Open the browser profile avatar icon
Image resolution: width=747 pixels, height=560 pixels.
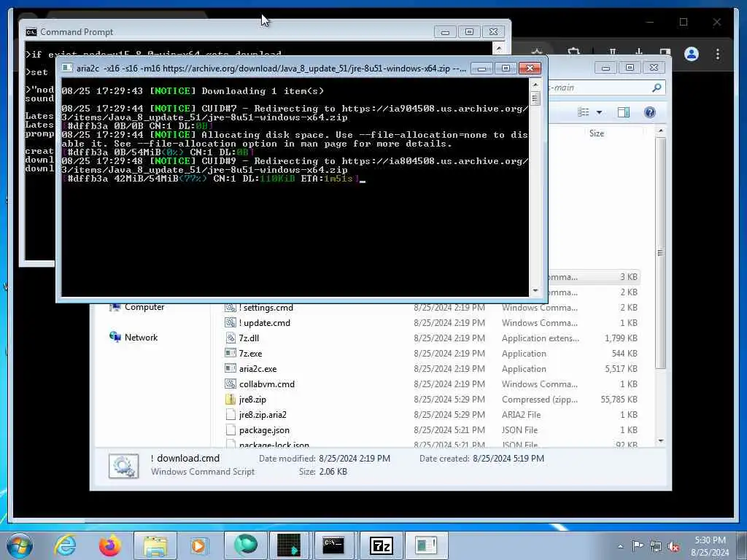692,54
